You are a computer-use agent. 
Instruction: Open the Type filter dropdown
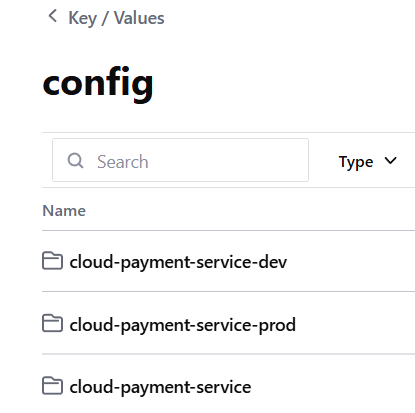click(368, 161)
